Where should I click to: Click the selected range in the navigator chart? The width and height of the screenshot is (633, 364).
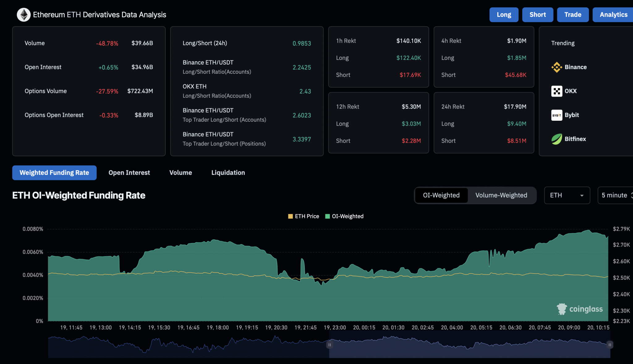[469, 345]
